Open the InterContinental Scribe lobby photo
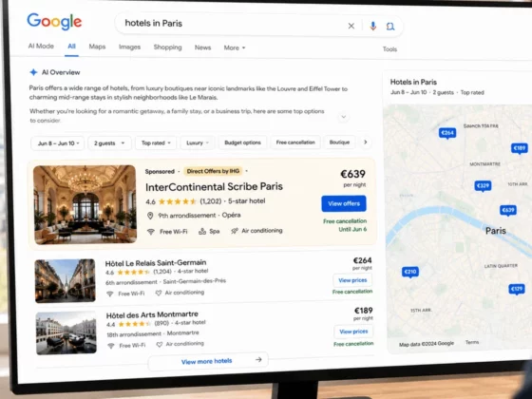 85,204
